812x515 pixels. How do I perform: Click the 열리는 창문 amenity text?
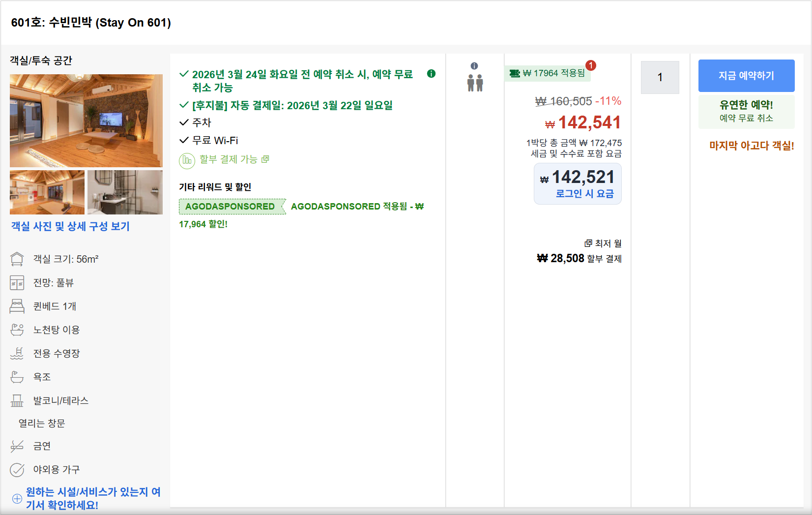point(42,424)
